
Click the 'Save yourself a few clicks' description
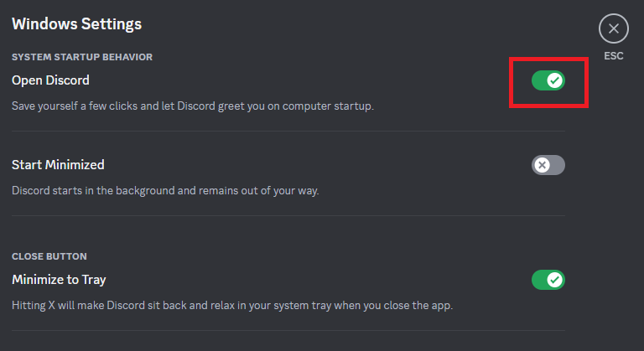[192, 106]
